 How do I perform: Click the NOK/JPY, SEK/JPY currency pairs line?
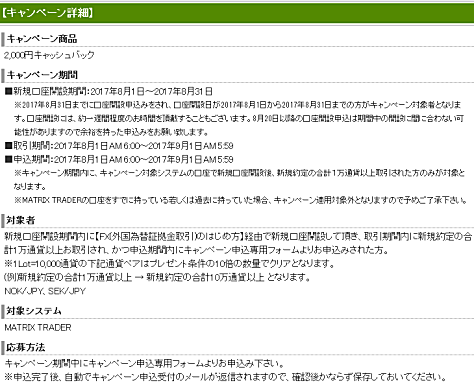click(45, 291)
